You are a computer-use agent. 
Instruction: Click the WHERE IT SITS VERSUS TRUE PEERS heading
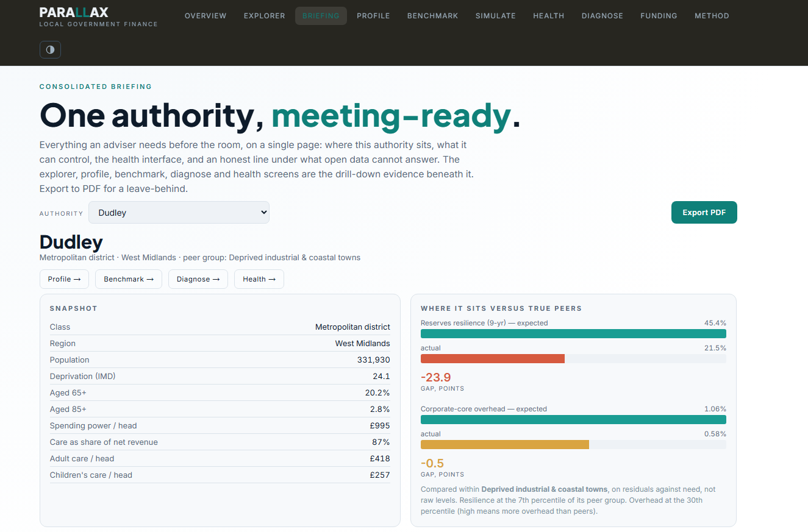click(x=501, y=308)
